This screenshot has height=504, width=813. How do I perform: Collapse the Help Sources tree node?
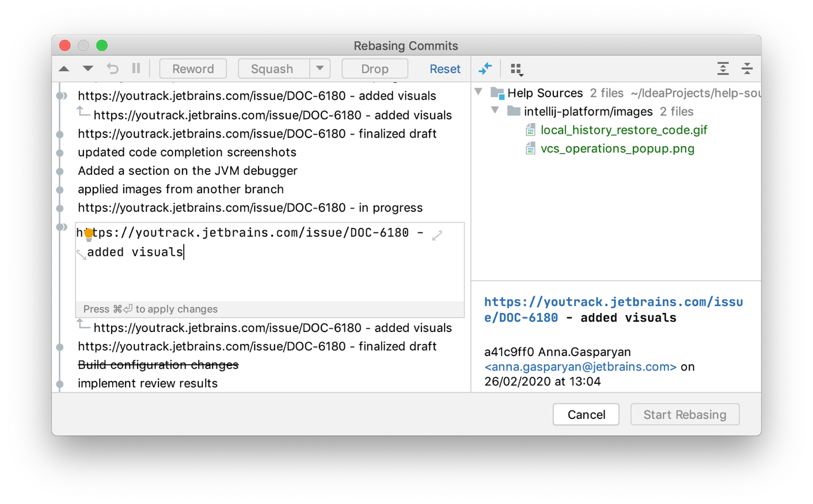point(478,92)
